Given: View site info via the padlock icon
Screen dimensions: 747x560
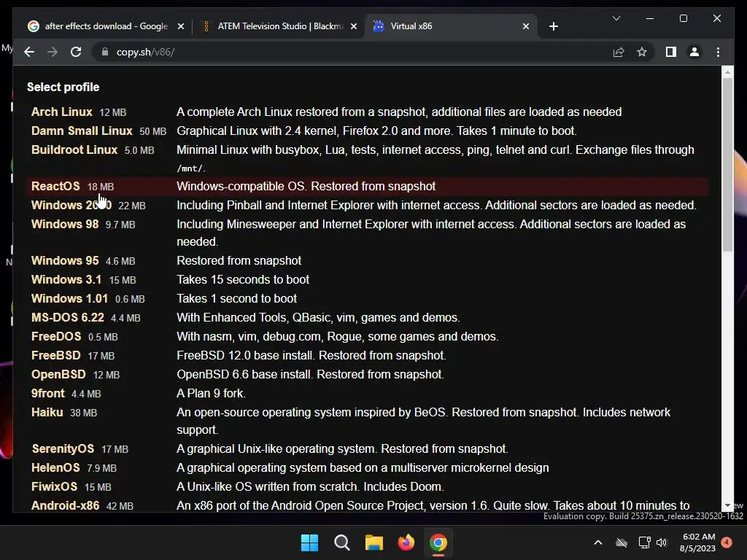Looking at the screenshot, I should (105, 52).
